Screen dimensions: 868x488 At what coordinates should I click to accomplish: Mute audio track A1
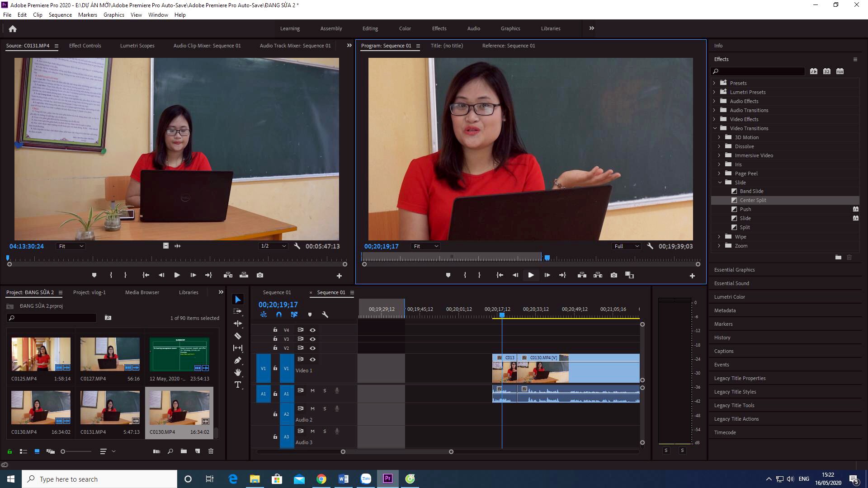coord(312,390)
